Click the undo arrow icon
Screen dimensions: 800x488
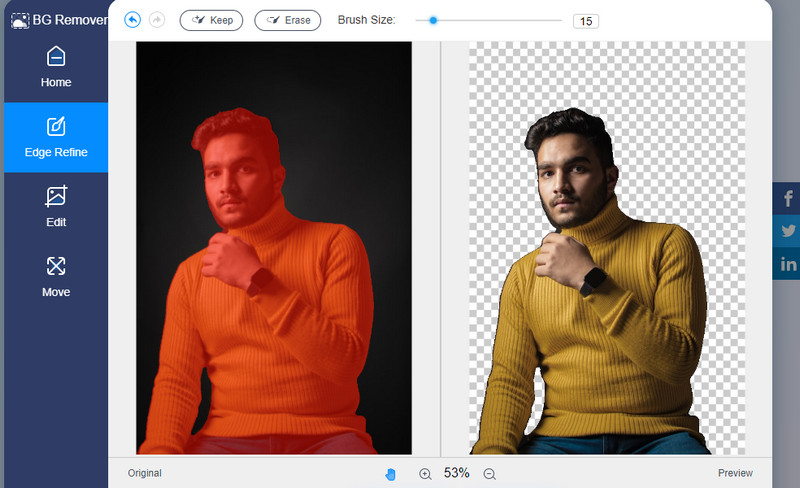133,20
